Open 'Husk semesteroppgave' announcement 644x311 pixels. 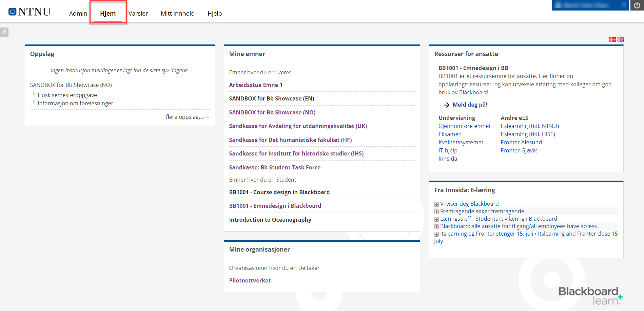click(x=67, y=95)
